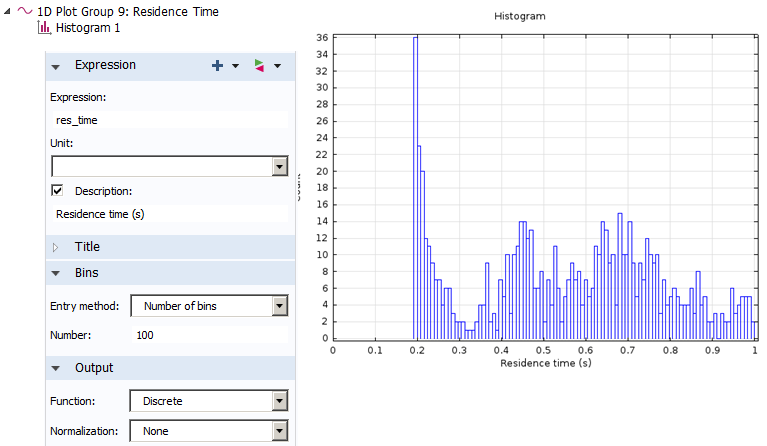Select 1D Plot Group 9: Residence Time node
The width and height of the screenshot is (767, 446).
pos(127,12)
